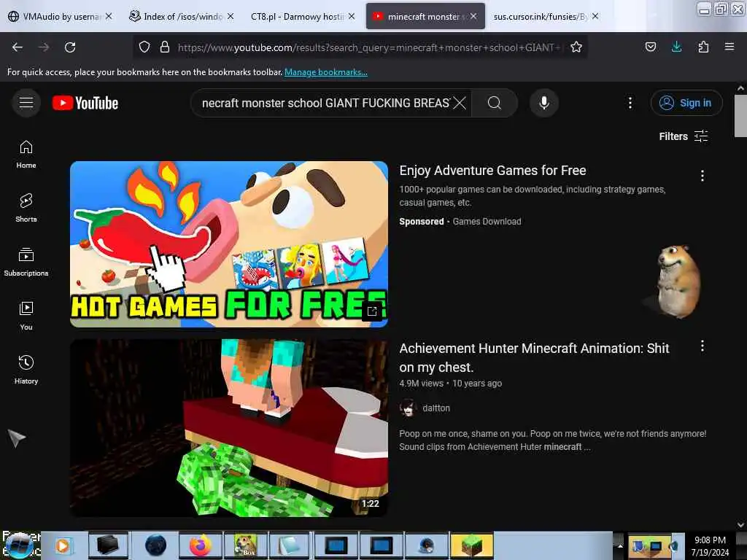Close the Index of /isos tab
Image resolution: width=747 pixels, height=560 pixels.
tap(230, 16)
